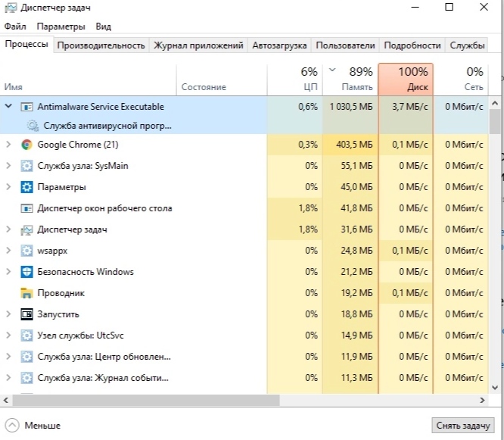Click the 24,8 МБ memory value for wsappx
Viewport: 504px width, 440px height.
click(356, 251)
